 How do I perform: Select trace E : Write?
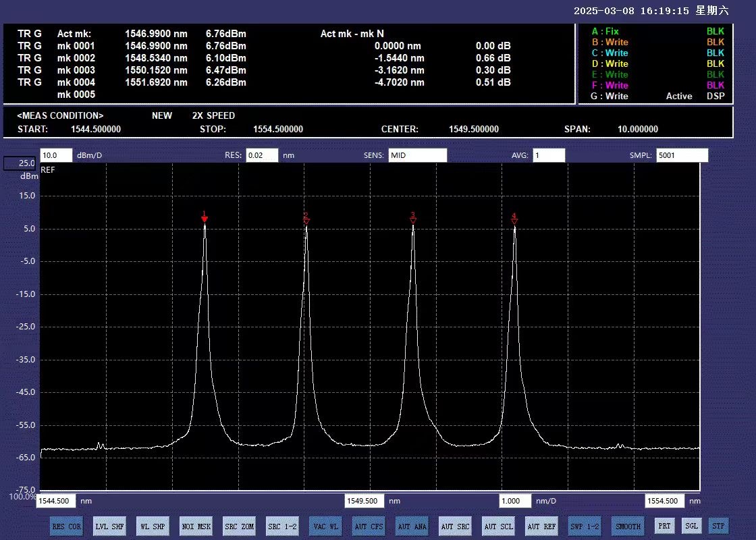(610, 75)
